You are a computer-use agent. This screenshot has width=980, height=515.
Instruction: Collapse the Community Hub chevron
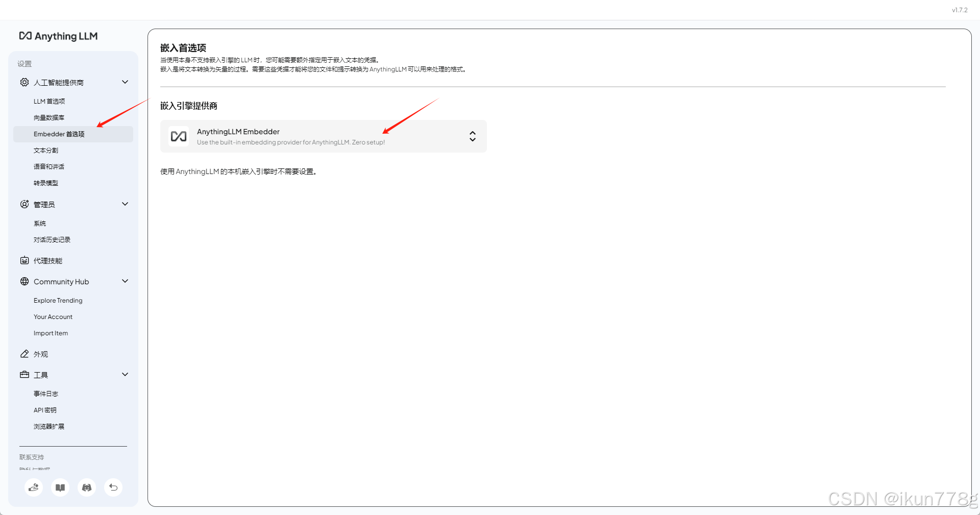[x=125, y=281]
